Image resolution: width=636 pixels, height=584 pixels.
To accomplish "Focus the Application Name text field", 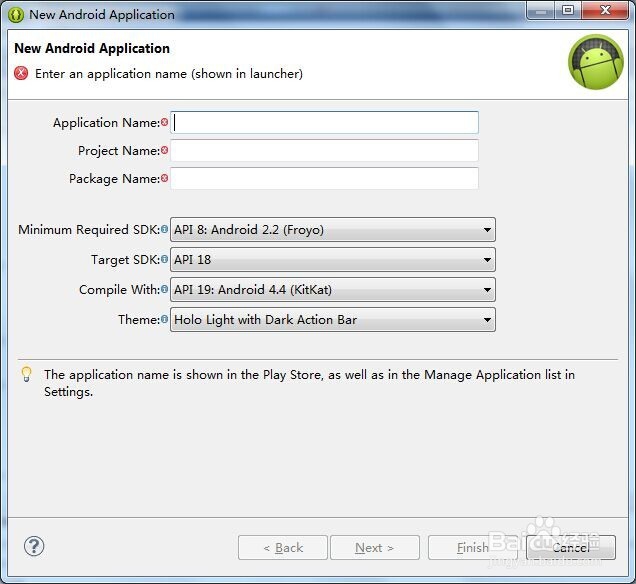I will (x=324, y=122).
